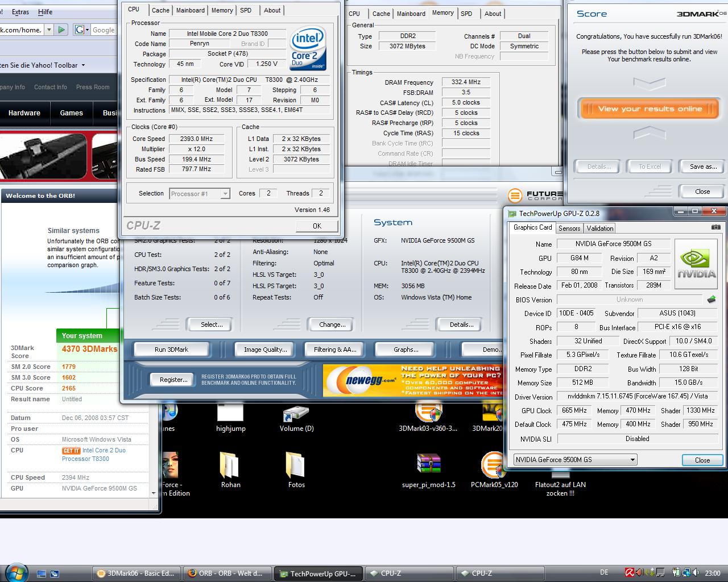This screenshot has width=728, height=582.
Task: Click the Switch Windows quick launch icon
Action: coord(55,573)
